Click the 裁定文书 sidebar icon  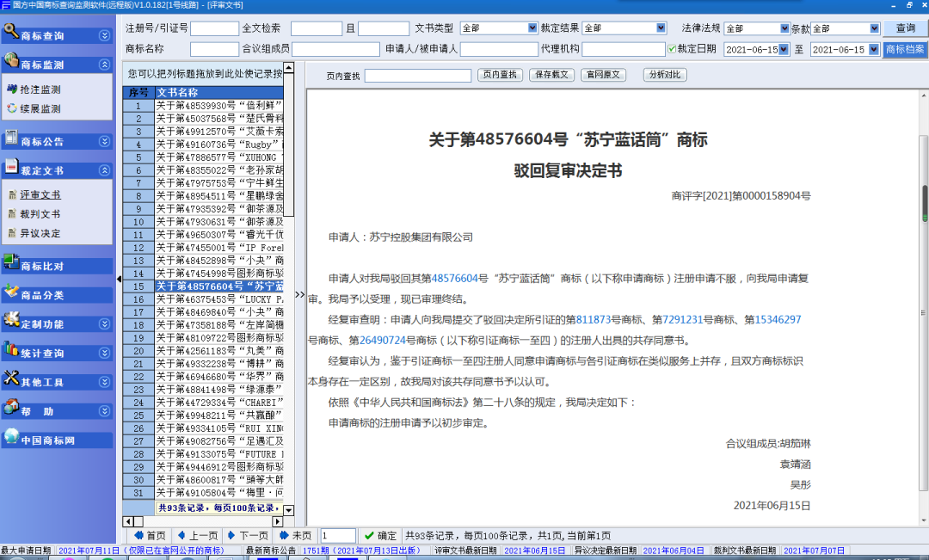10,167
